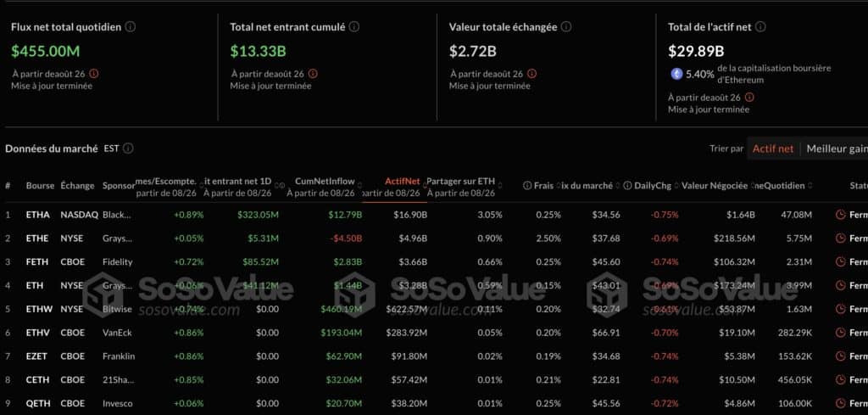Click clock status icon in ETHW row
The height and width of the screenshot is (415, 868).
pyautogui.click(x=840, y=309)
